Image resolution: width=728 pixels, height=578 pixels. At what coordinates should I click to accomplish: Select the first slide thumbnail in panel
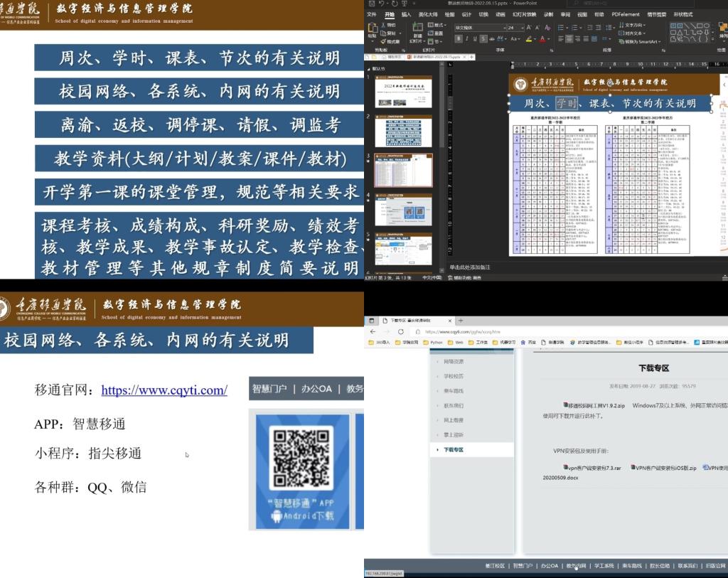(403, 90)
